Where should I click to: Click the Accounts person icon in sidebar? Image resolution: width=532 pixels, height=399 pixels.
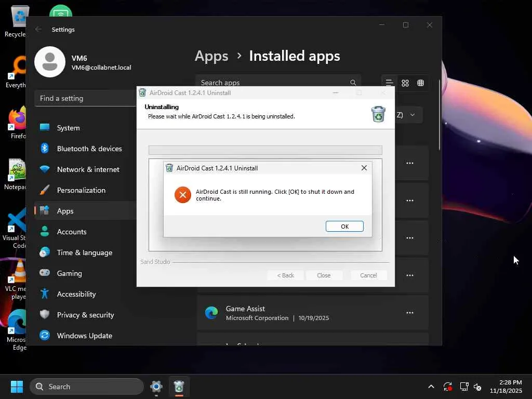tap(45, 231)
